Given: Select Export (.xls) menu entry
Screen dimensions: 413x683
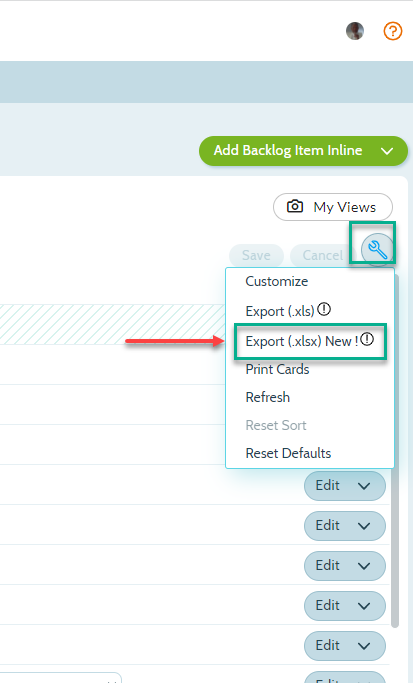Looking at the screenshot, I should point(280,311).
